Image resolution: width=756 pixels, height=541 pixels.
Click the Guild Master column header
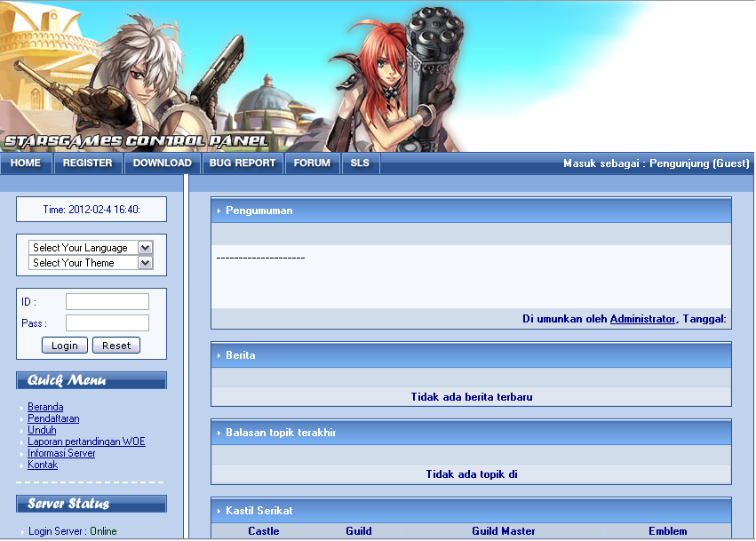[x=504, y=531]
